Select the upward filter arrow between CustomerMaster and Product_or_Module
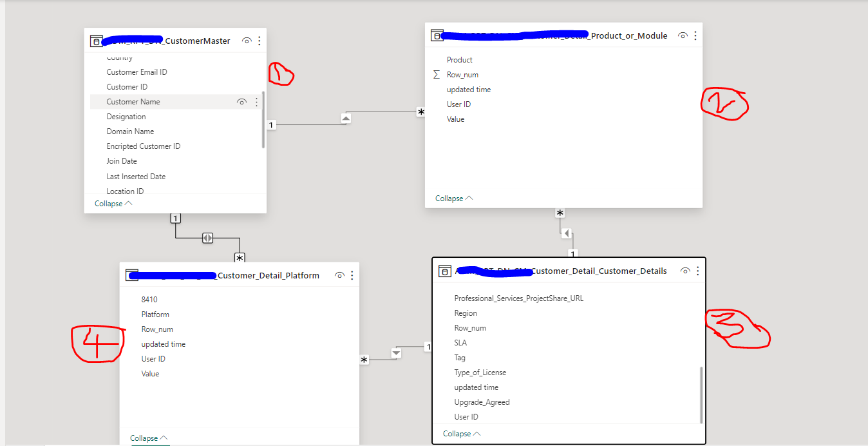Viewport: 868px width, 446px height. pyautogui.click(x=346, y=118)
